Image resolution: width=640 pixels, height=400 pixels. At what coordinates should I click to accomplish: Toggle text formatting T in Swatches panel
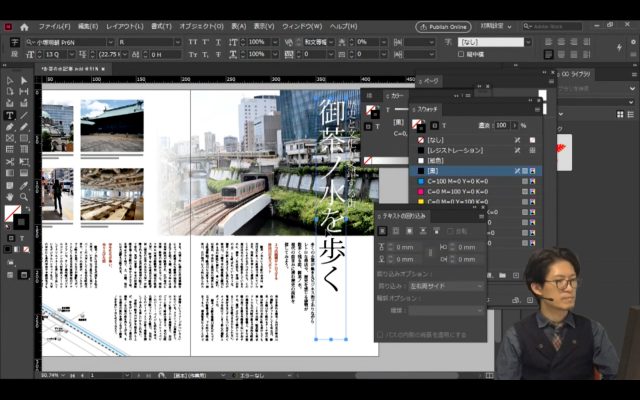[x=444, y=126]
